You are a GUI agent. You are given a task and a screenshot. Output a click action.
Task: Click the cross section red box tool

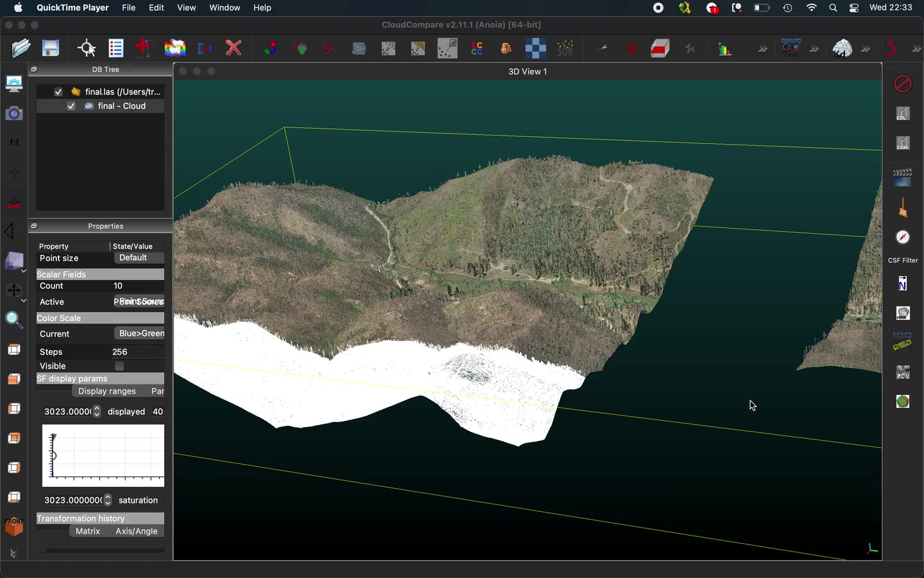click(x=660, y=49)
